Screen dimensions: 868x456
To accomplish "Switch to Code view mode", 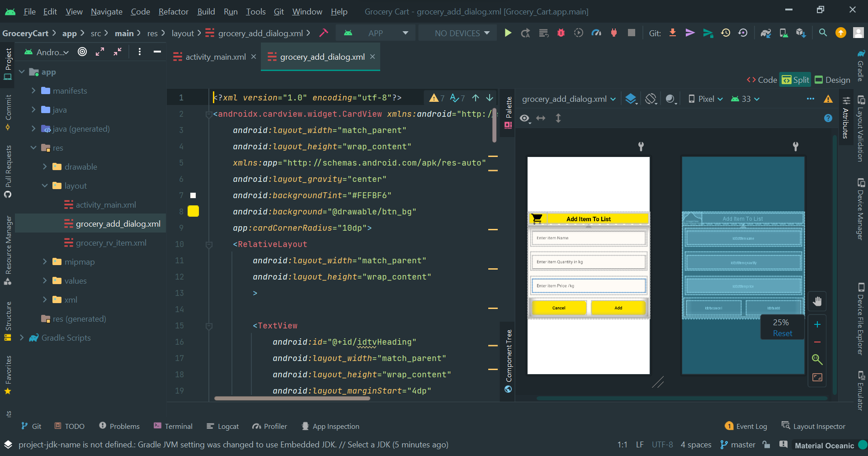I will tap(762, 80).
